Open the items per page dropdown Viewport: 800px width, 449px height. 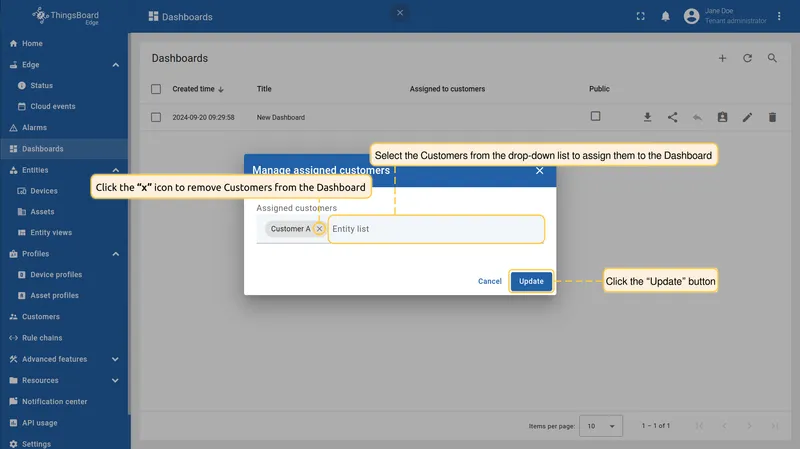(x=601, y=426)
